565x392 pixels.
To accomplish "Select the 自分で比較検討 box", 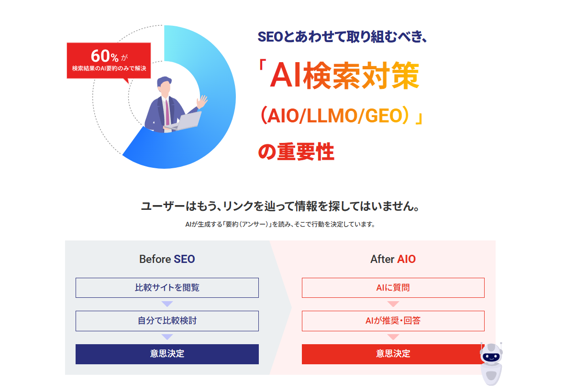I will click(167, 321).
